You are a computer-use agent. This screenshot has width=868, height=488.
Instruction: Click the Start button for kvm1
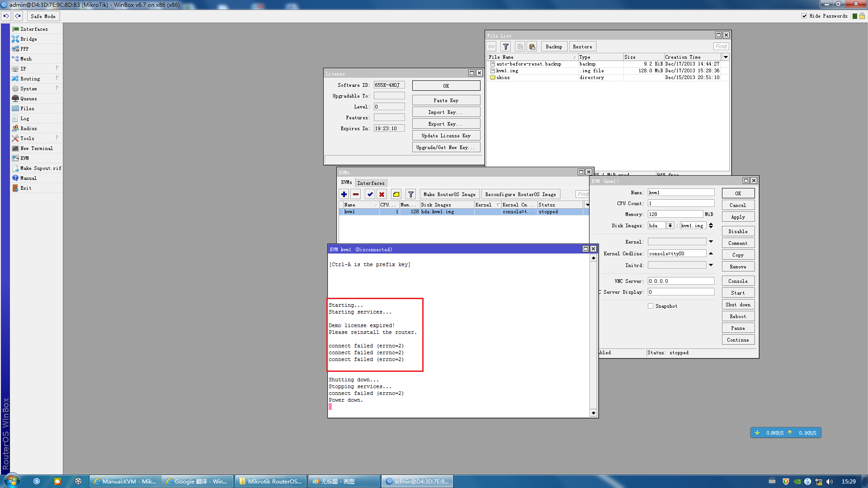coord(738,293)
